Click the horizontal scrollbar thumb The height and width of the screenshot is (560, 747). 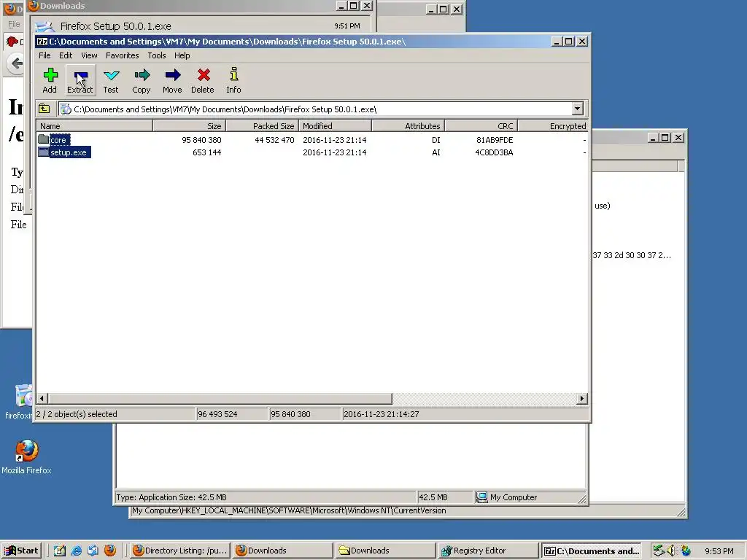point(220,398)
